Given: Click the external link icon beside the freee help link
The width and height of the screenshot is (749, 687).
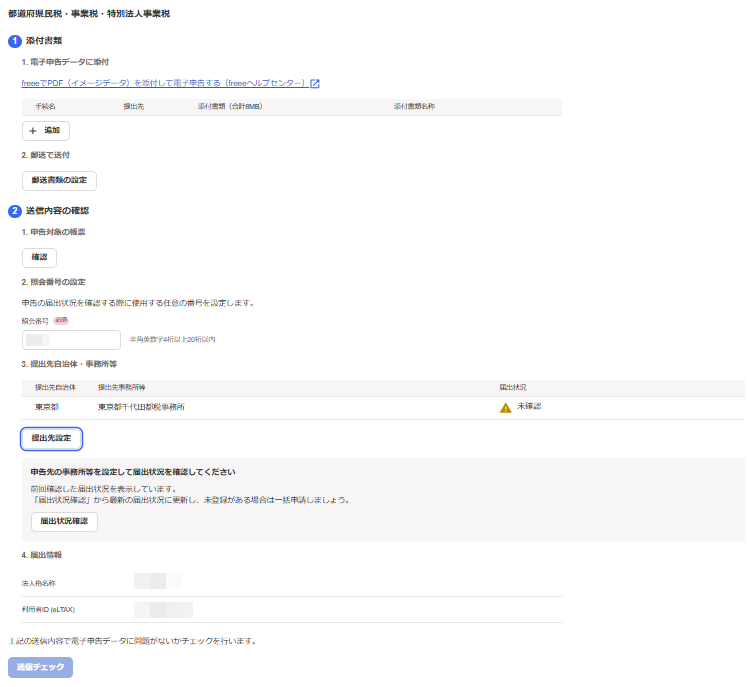Looking at the screenshot, I should [x=314, y=83].
